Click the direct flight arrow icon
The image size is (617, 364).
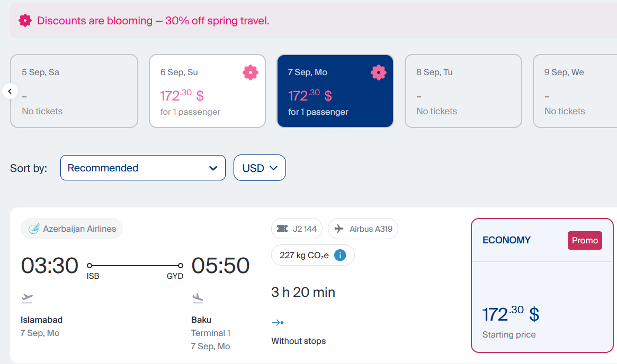point(278,323)
